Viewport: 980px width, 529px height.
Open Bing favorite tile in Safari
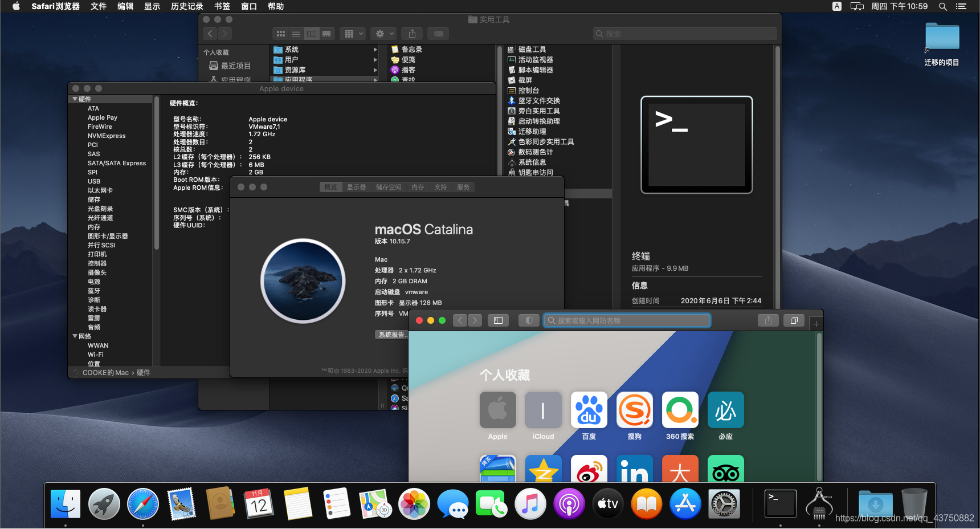coord(726,410)
